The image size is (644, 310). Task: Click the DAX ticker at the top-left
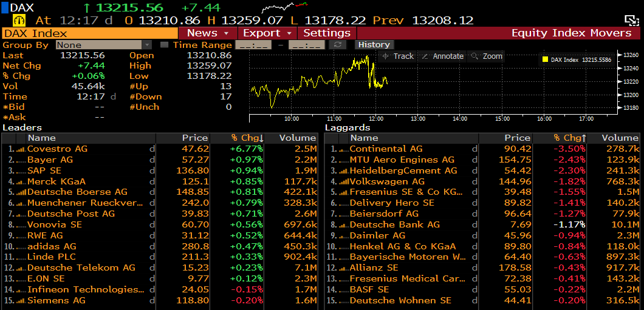click(x=22, y=7)
